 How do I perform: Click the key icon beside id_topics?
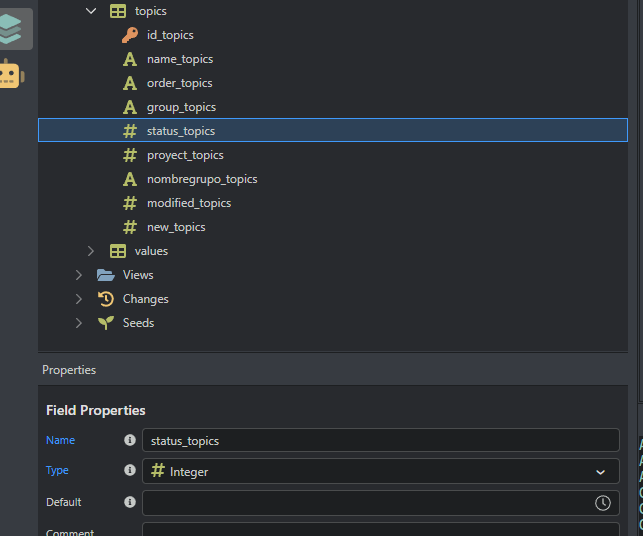click(130, 35)
